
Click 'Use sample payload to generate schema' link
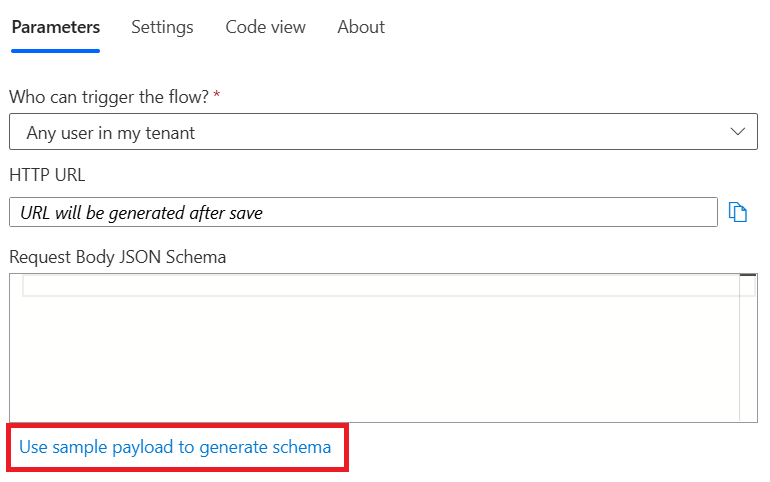coord(175,447)
